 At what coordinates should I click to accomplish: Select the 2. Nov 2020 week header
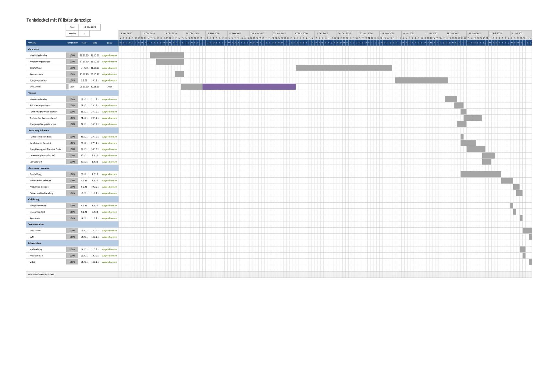214,34
